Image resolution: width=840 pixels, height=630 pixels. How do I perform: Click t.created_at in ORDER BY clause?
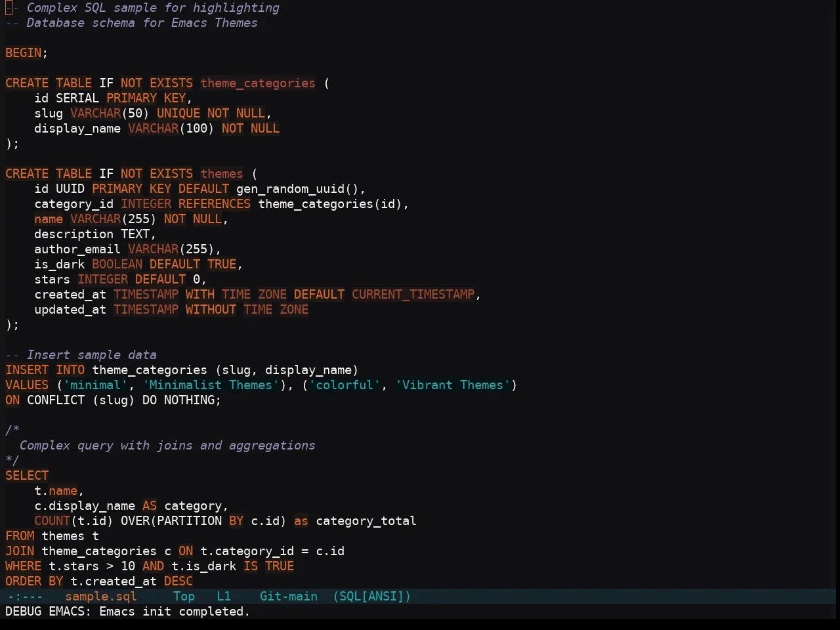[x=114, y=581]
